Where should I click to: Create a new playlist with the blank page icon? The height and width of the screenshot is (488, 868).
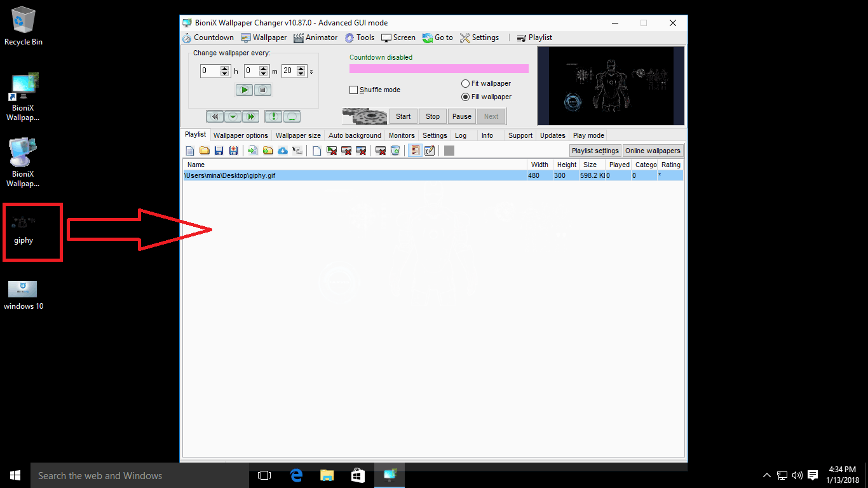(x=189, y=150)
